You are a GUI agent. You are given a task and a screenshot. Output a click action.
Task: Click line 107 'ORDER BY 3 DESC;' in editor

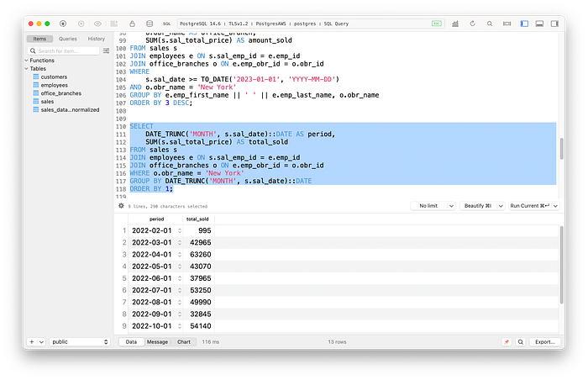click(x=161, y=103)
